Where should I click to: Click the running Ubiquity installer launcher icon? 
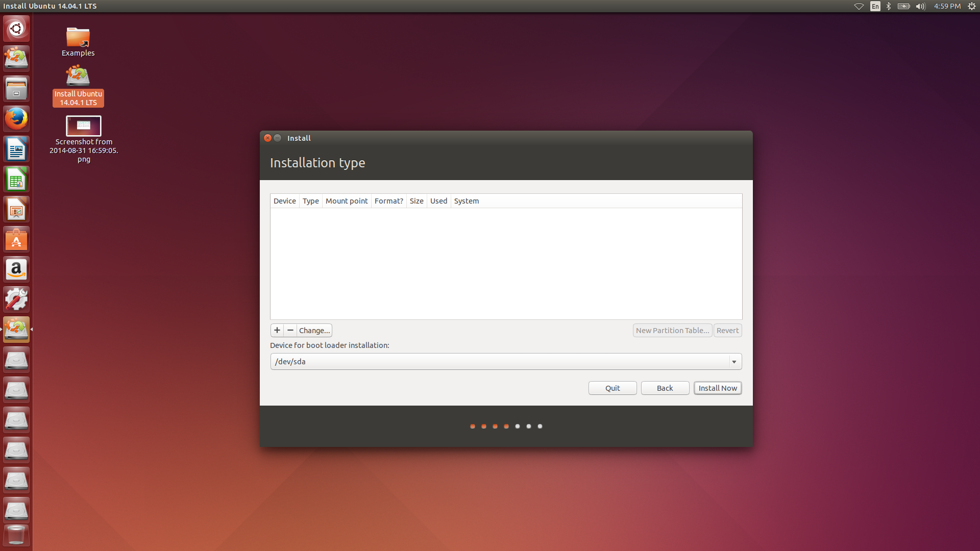(x=16, y=330)
